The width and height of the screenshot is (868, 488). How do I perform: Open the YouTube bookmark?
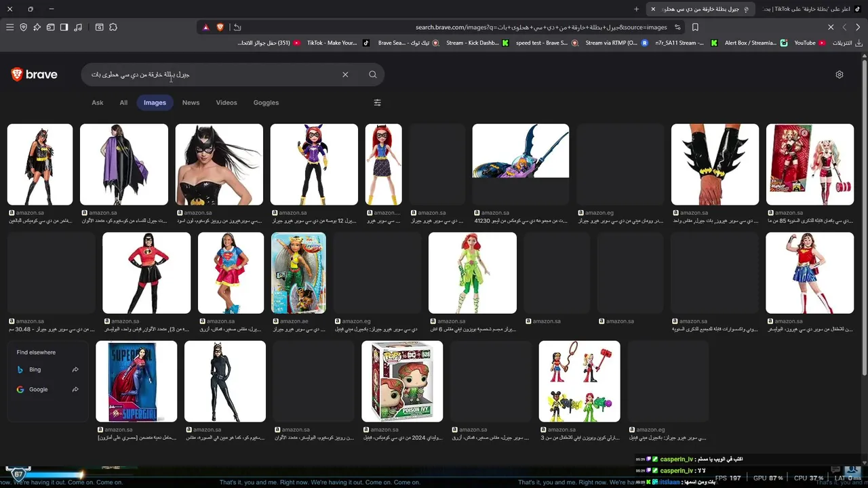pos(809,43)
